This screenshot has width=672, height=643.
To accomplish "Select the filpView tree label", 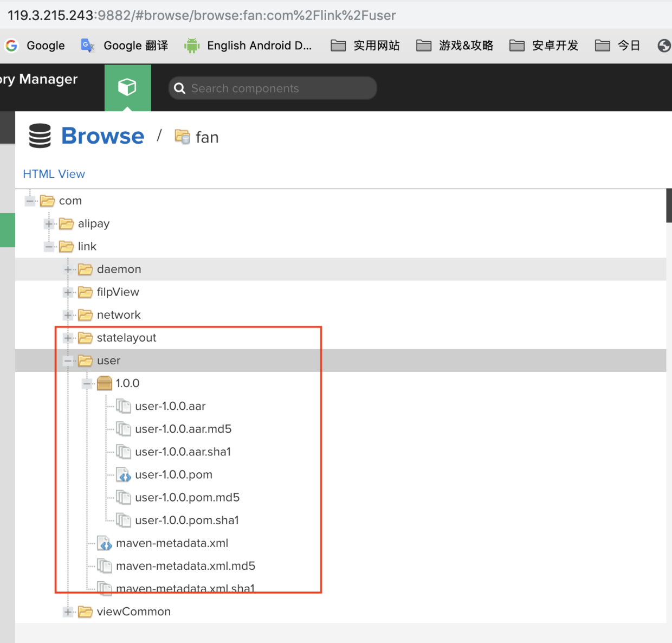I will tap(118, 292).
